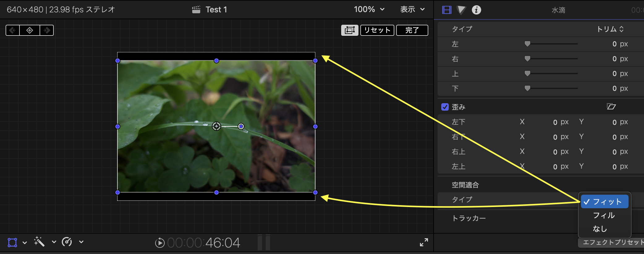Open the 100% zoom dropdown
This screenshot has width=644, height=254.
[369, 10]
